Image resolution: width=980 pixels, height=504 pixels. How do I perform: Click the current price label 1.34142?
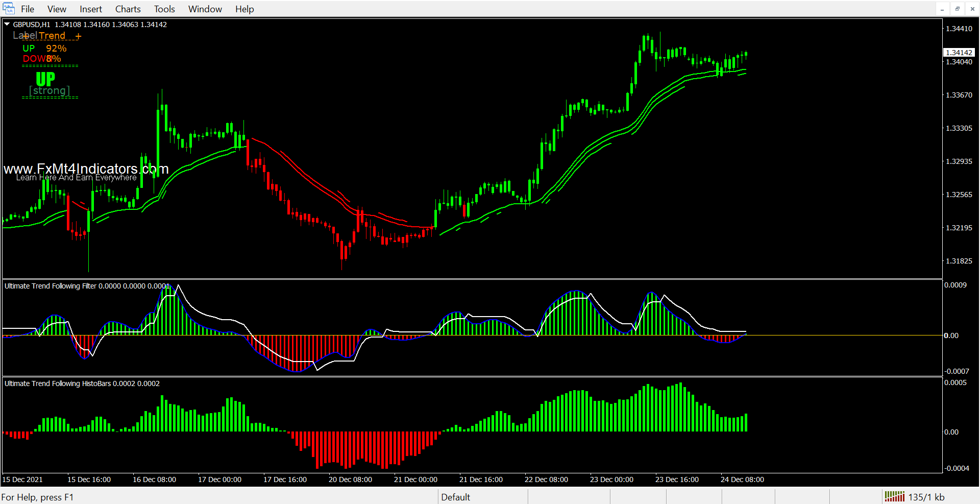point(959,53)
